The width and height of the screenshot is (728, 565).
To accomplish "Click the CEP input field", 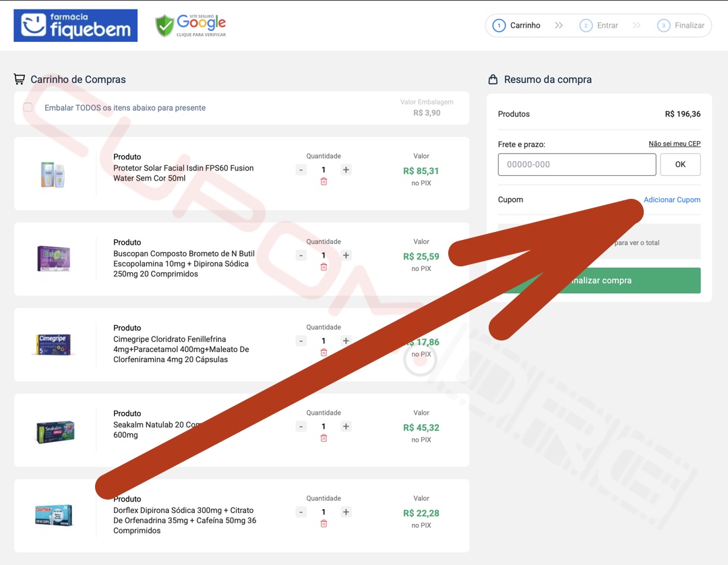I will 576,165.
